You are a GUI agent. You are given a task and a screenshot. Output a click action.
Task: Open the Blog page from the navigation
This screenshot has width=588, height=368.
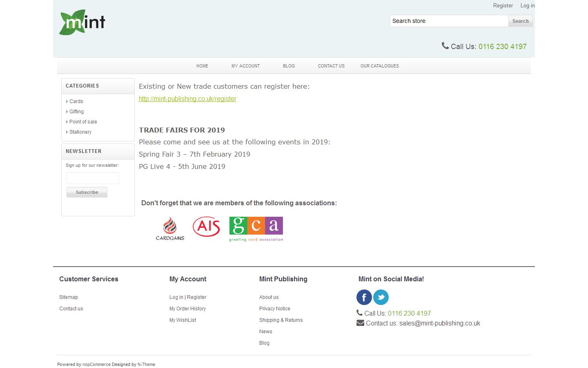tap(289, 66)
